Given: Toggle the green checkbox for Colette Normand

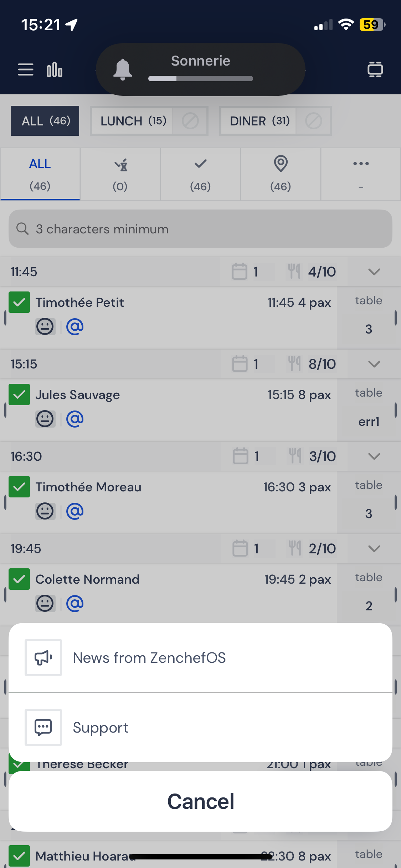Looking at the screenshot, I should point(19,579).
